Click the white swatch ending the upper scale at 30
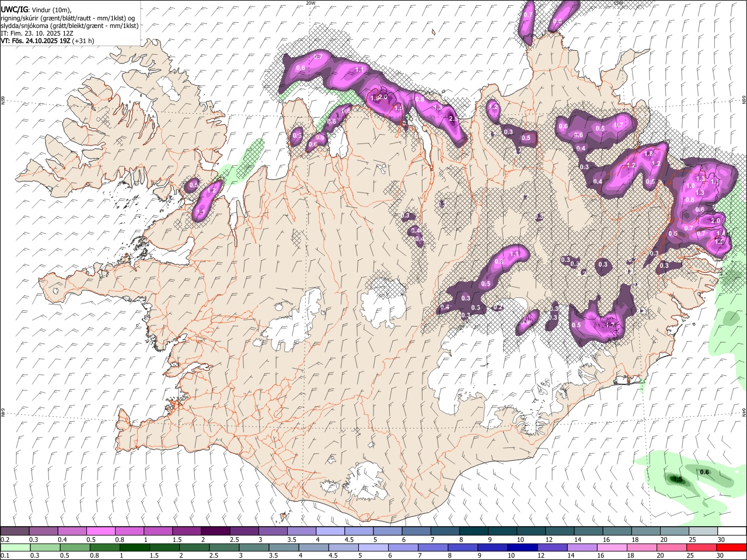Image resolution: width=747 pixels, height=560 pixels. tap(732, 531)
